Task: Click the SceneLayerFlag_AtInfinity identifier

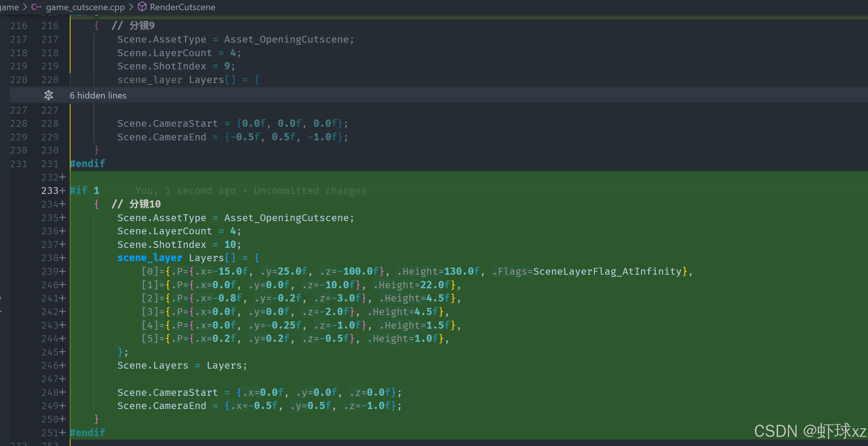Action: [607, 271]
